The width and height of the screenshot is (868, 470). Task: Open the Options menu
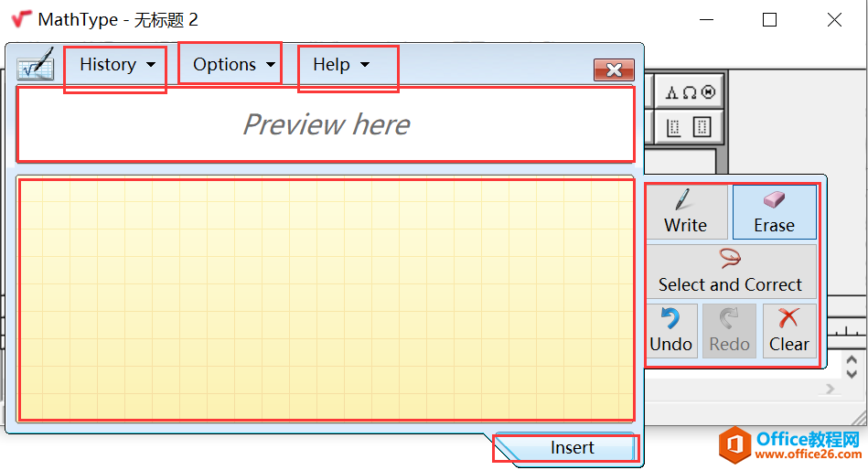click(232, 65)
